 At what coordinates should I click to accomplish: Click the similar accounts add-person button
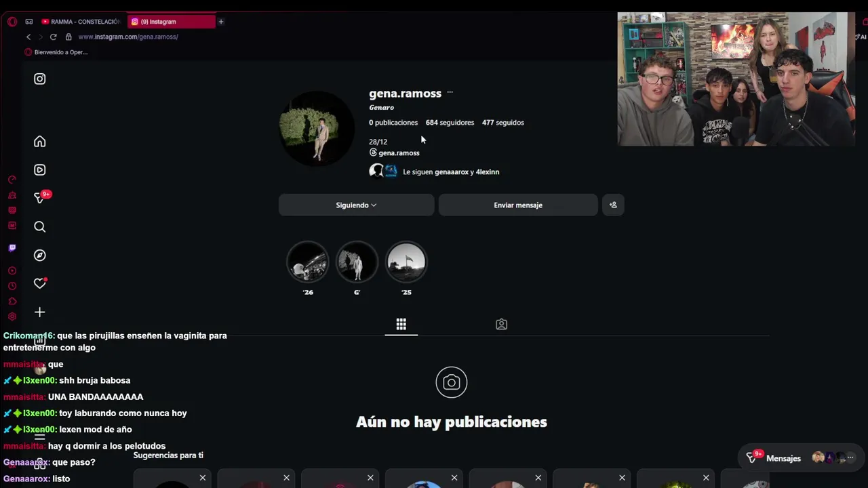coord(613,205)
